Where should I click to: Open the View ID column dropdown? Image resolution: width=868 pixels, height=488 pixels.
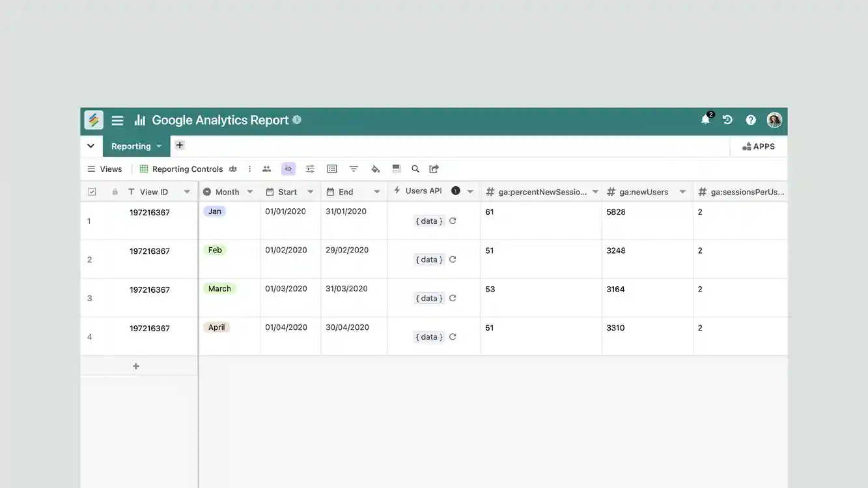[187, 191]
